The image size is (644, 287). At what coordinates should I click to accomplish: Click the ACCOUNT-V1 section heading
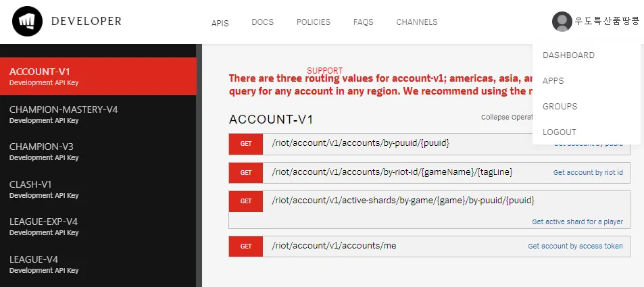tap(271, 120)
